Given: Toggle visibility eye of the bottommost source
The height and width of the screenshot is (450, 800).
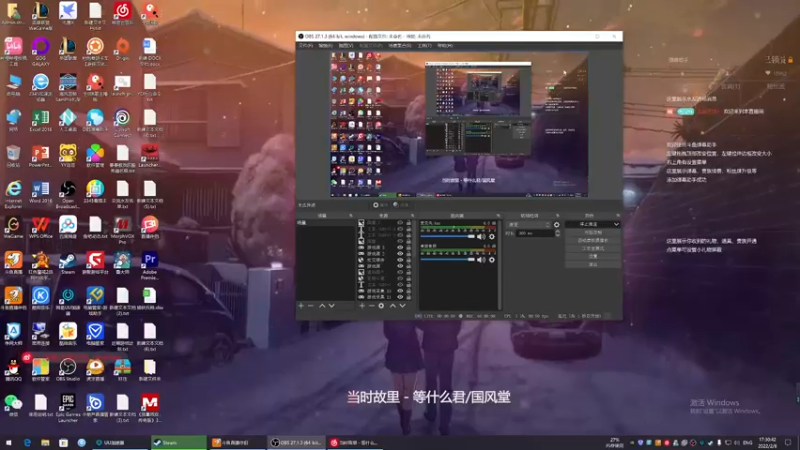Looking at the screenshot, I should (x=400, y=297).
